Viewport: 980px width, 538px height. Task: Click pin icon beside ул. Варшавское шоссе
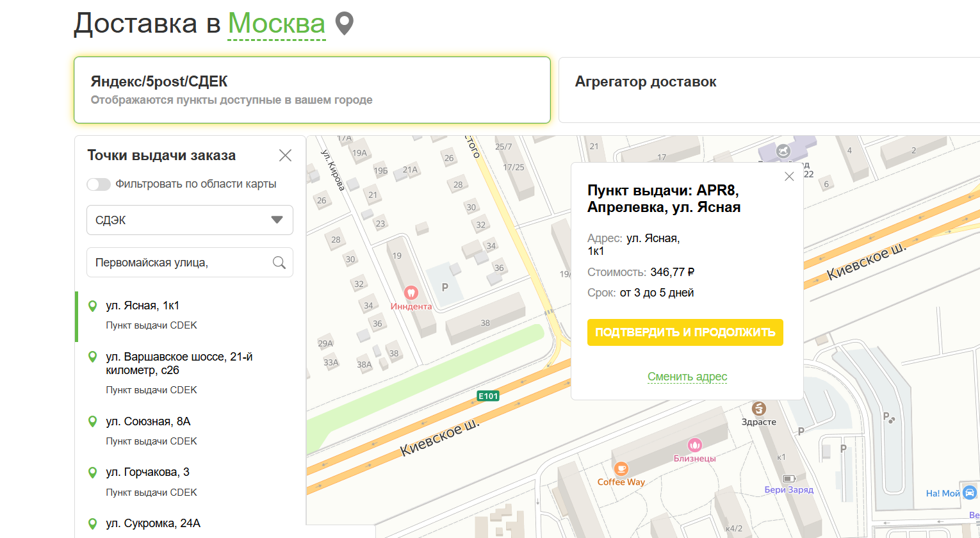[x=93, y=357]
